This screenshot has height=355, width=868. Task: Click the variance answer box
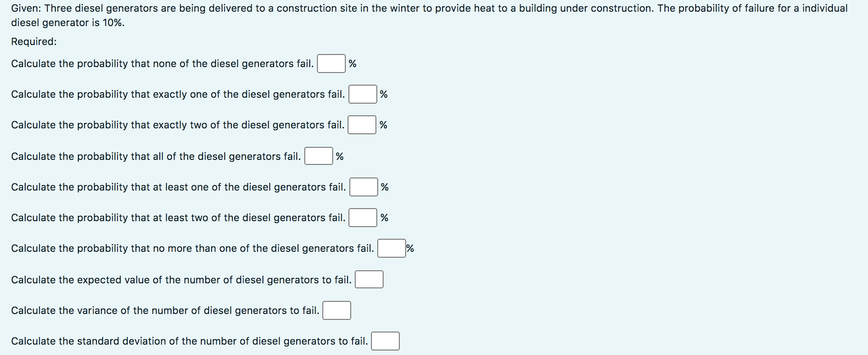[x=337, y=310]
